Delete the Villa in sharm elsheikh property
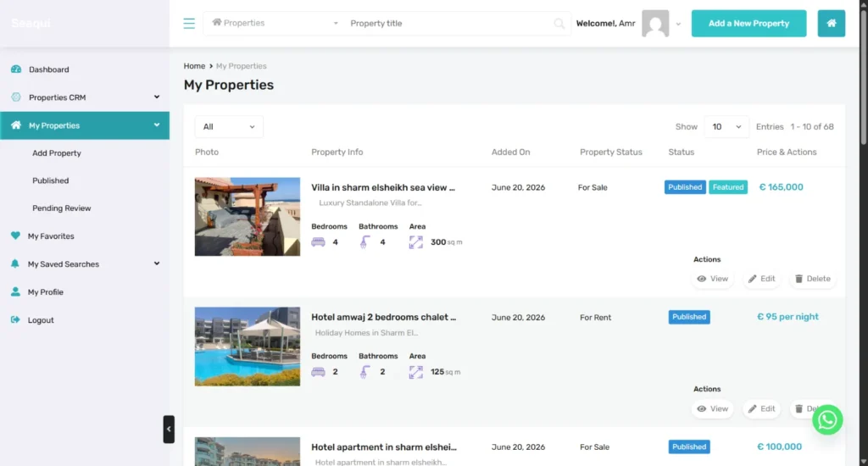The height and width of the screenshot is (466, 868). (813, 279)
